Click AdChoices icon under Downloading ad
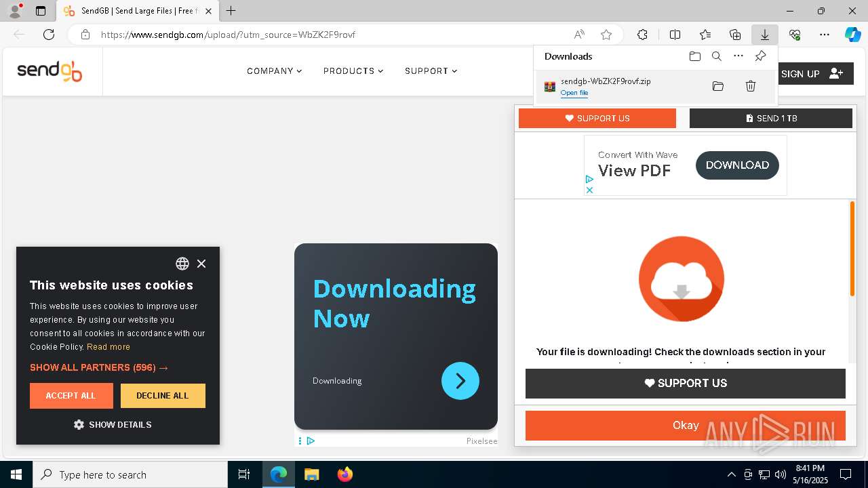This screenshot has width=868, height=488. coord(311,441)
